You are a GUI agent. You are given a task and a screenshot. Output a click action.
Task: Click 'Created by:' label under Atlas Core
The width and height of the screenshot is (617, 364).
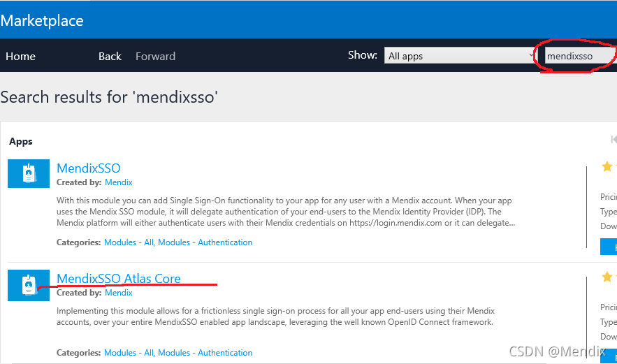pos(79,292)
